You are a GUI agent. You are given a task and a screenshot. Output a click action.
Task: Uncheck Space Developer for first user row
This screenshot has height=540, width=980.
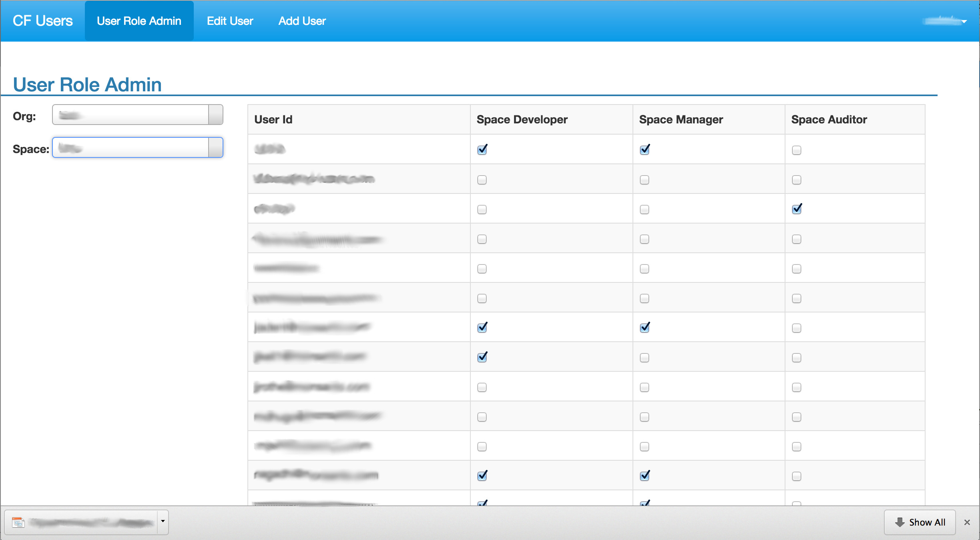pos(482,150)
